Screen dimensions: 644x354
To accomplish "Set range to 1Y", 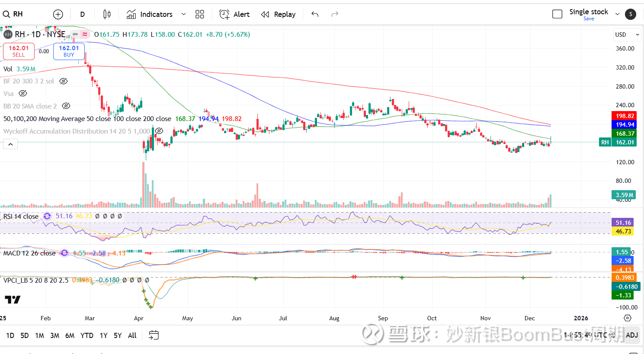I will tap(103, 335).
